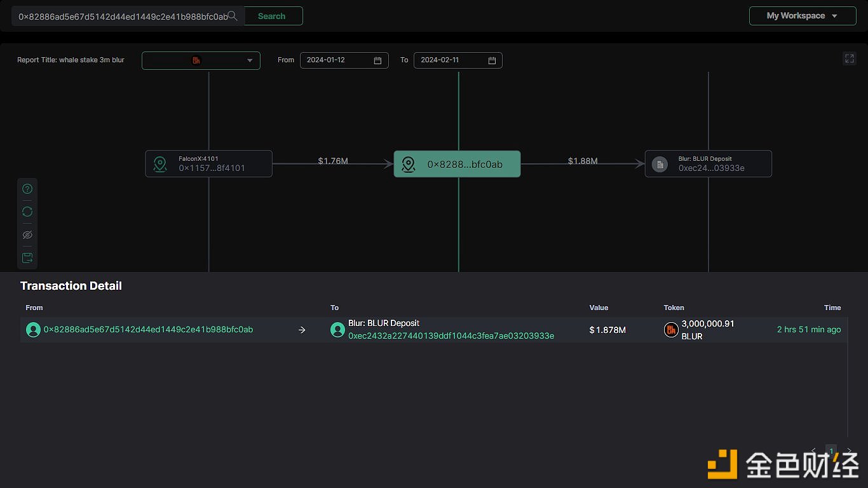Open the My Workspace dropdown
Image resolution: width=868 pixels, height=488 pixels.
803,16
